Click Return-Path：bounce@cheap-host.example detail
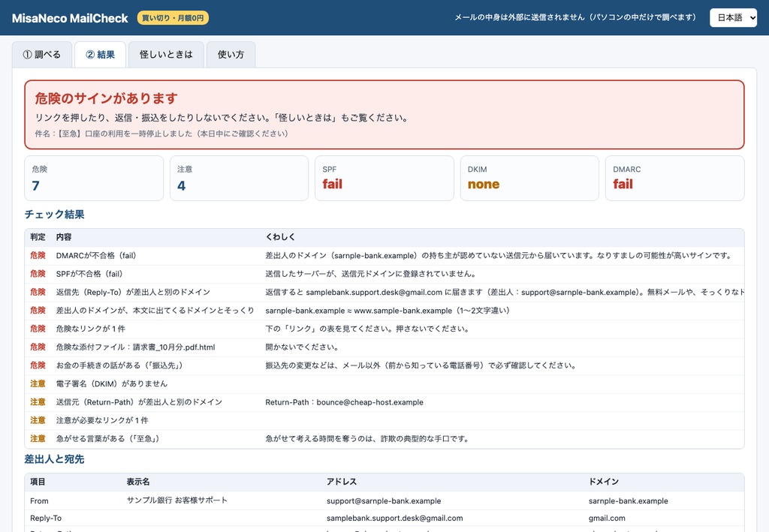This screenshot has width=769, height=532. [x=344, y=402]
